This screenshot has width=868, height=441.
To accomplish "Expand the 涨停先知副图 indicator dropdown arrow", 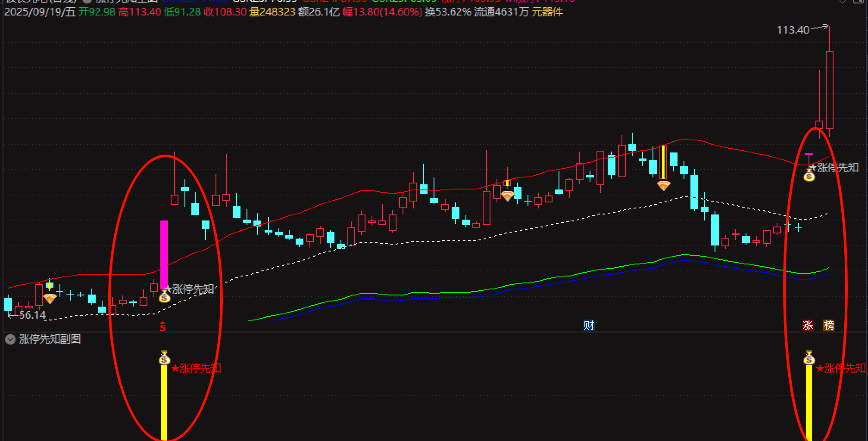I will 10,339.
